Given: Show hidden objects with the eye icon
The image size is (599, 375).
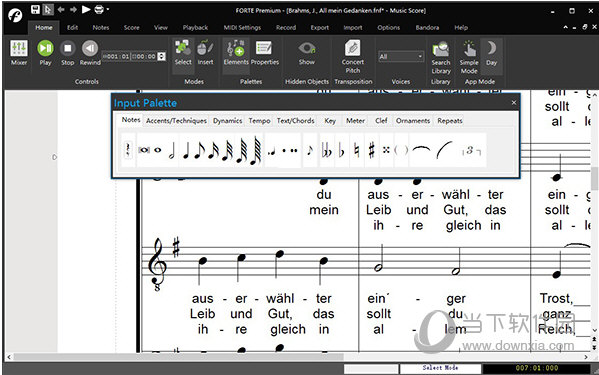Looking at the screenshot, I should [307, 53].
